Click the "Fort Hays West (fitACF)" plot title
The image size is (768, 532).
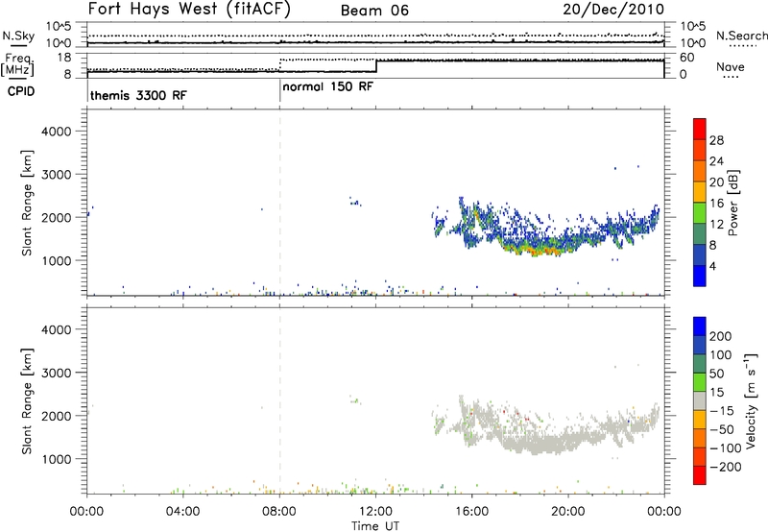[189, 10]
